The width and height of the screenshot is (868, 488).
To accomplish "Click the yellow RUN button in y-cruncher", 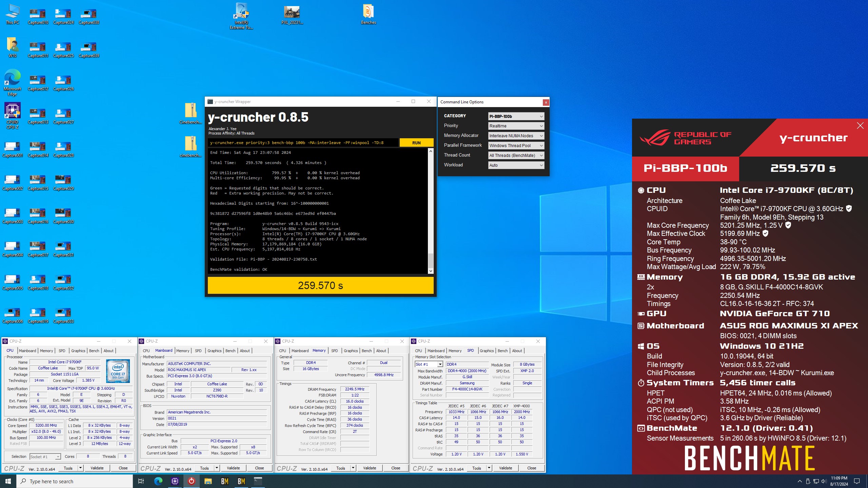I will point(416,143).
